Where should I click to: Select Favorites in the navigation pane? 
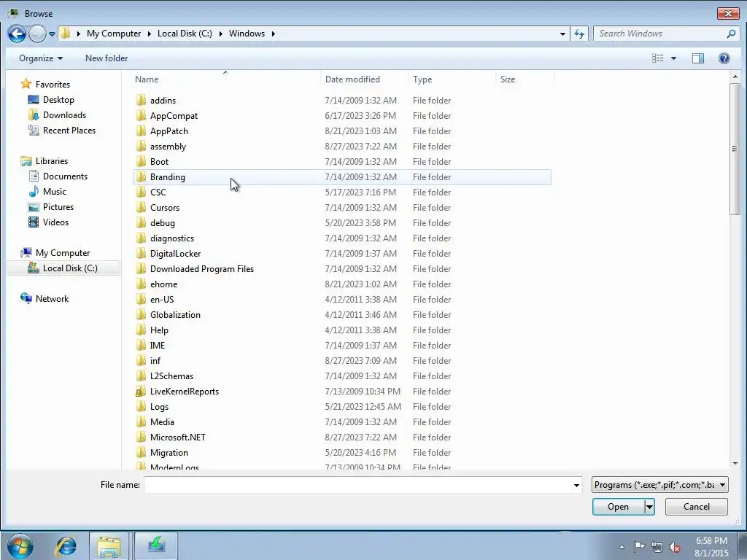(x=53, y=85)
